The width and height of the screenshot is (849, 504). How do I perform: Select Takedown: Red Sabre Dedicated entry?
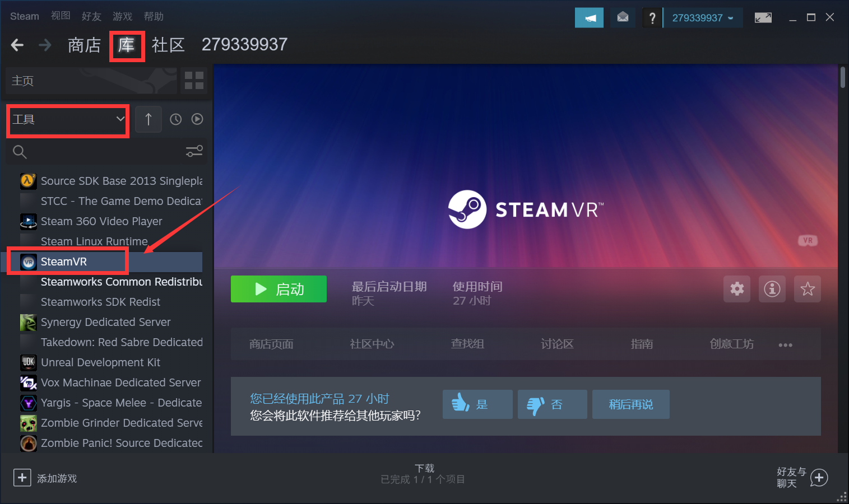click(x=111, y=342)
